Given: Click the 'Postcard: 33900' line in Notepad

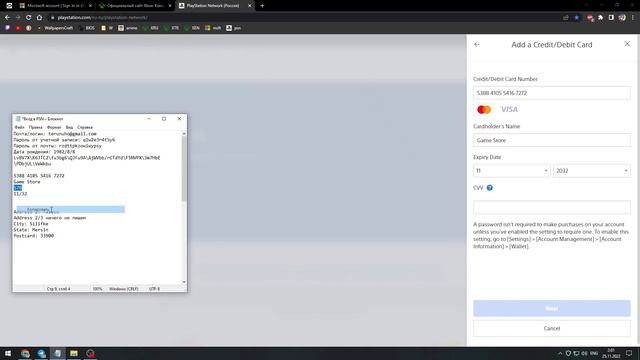Looking at the screenshot, I should 33,236.
